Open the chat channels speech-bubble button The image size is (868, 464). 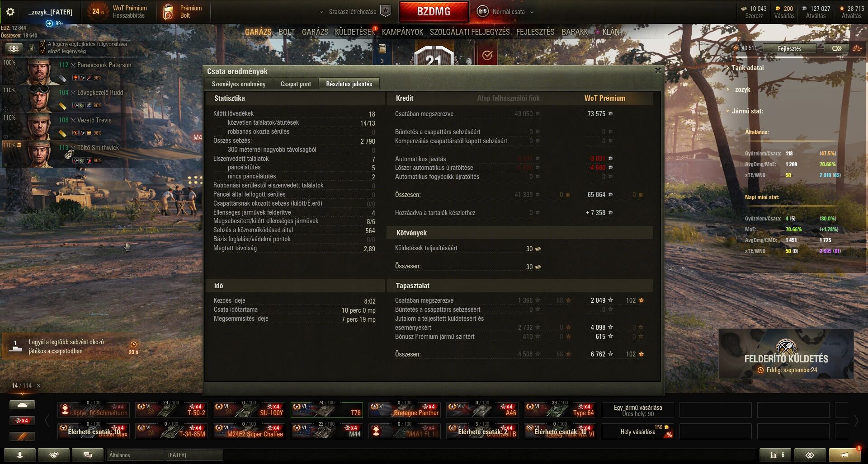[88, 455]
